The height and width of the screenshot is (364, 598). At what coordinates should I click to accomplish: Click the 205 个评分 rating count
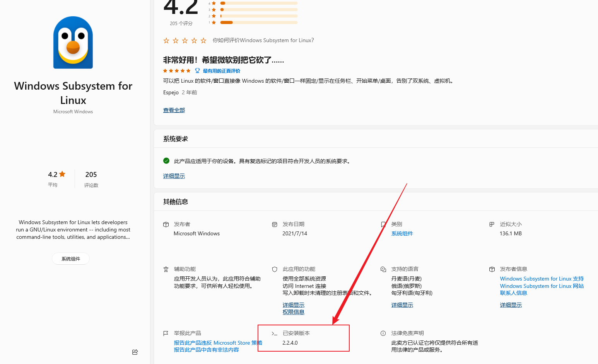coord(181,24)
